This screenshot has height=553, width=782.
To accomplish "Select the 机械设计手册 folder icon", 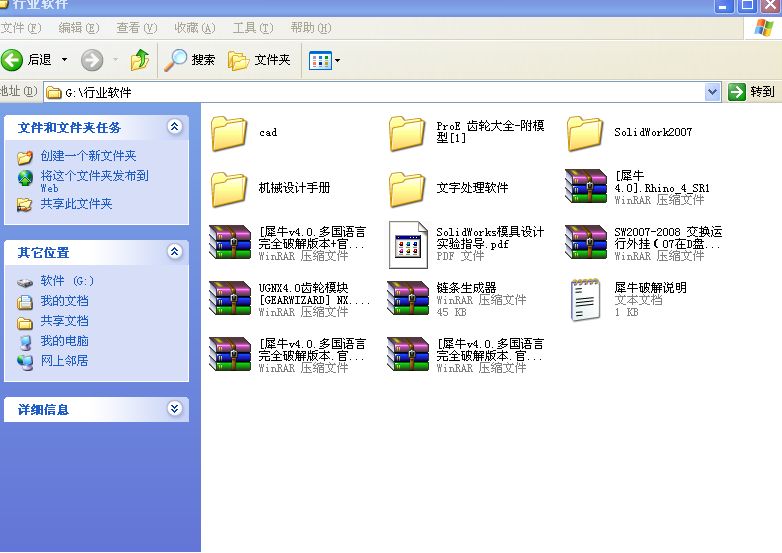I will click(229, 189).
